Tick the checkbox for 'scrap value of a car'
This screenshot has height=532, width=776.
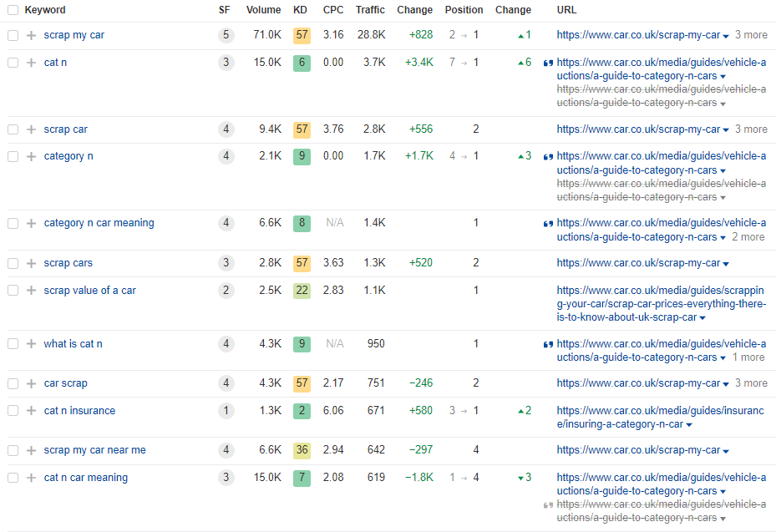13,291
